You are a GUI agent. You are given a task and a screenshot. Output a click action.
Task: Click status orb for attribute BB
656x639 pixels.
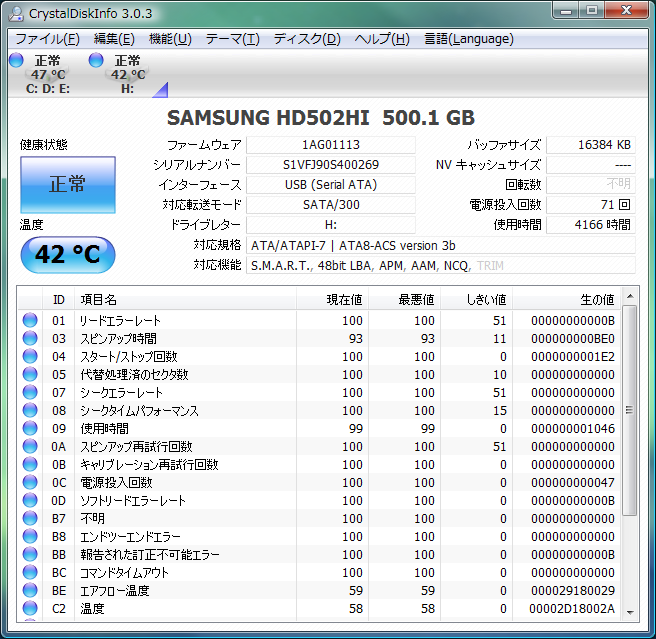[x=30, y=554]
